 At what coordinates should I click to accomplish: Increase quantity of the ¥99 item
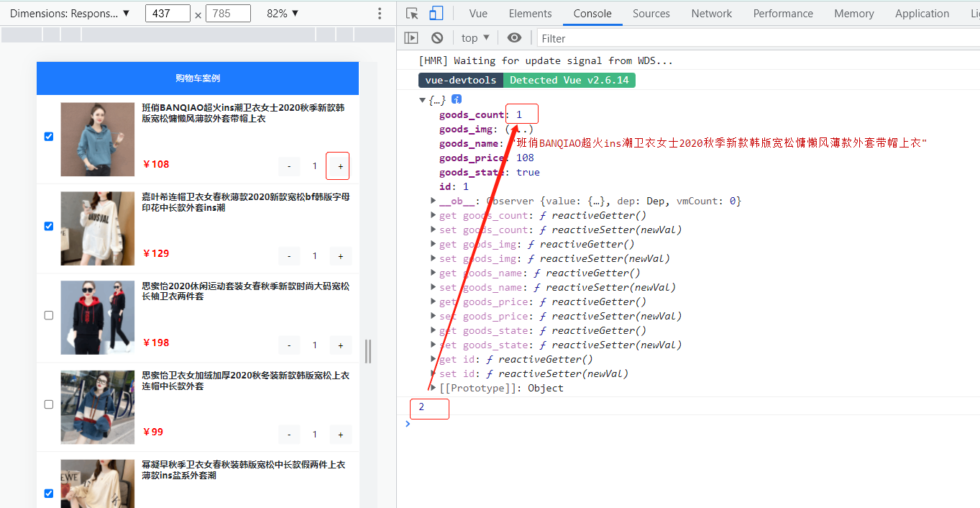[x=340, y=434]
